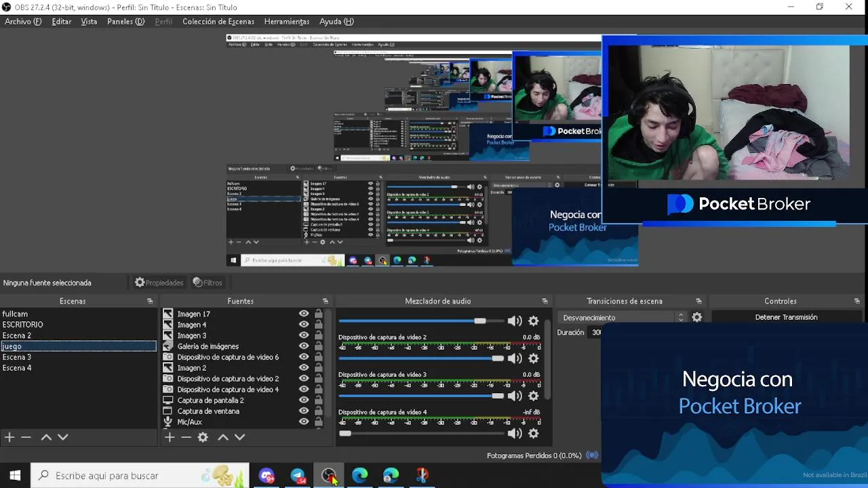The image size is (868, 488).
Task: Open transition properties gear next to Desvanecimiento
Action: (696, 317)
